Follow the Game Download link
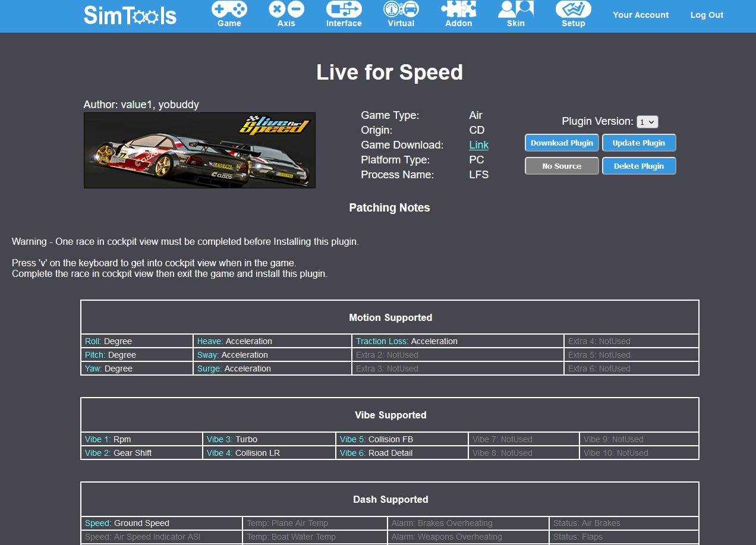This screenshot has width=756, height=545. click(478, 145)
